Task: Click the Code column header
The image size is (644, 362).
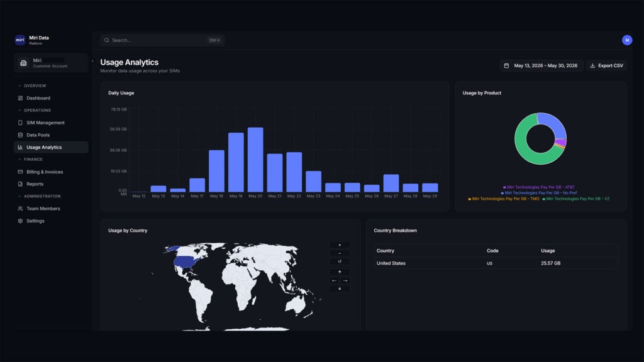Action: [492, 251]
